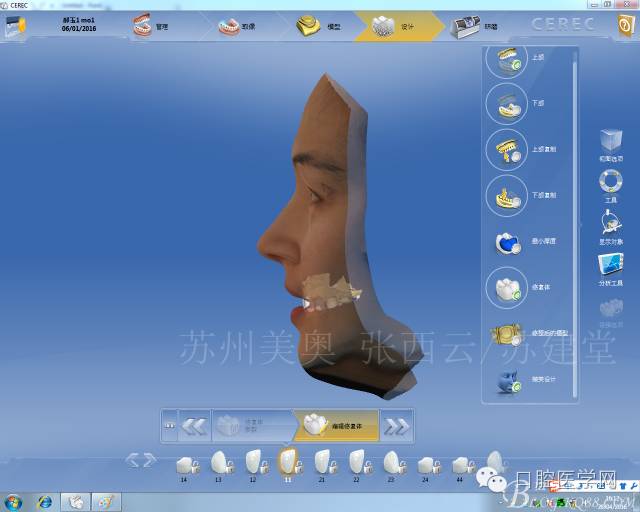Viewport: 640px width, 512px height.
Task: Open view options (视图选项) cube icon
Action: click(610, 141)
